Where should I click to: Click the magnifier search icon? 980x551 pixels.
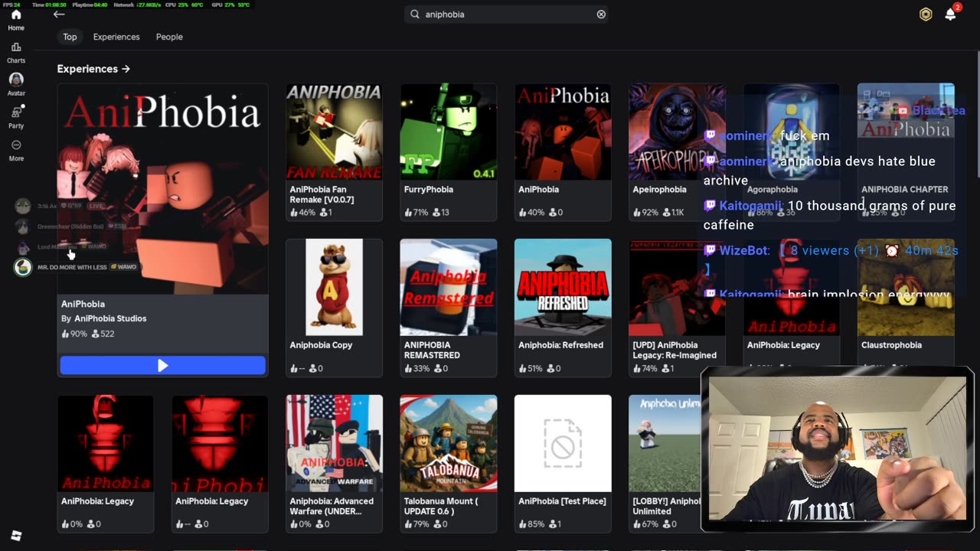coord(415,14)
